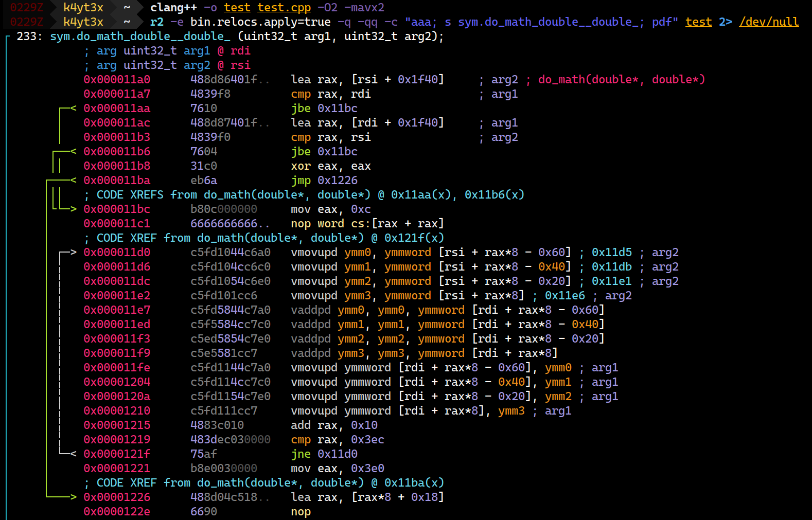
Task: Click the red do_math(double*, double*) comment
Action: coord(622,80)
